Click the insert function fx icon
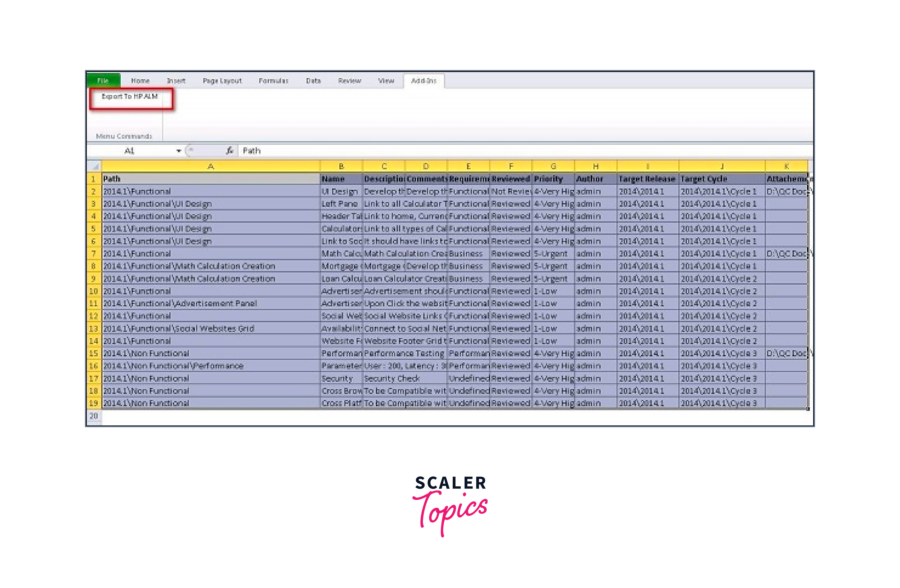The width and height of the screenshot is (900, 588). [229, 150]
